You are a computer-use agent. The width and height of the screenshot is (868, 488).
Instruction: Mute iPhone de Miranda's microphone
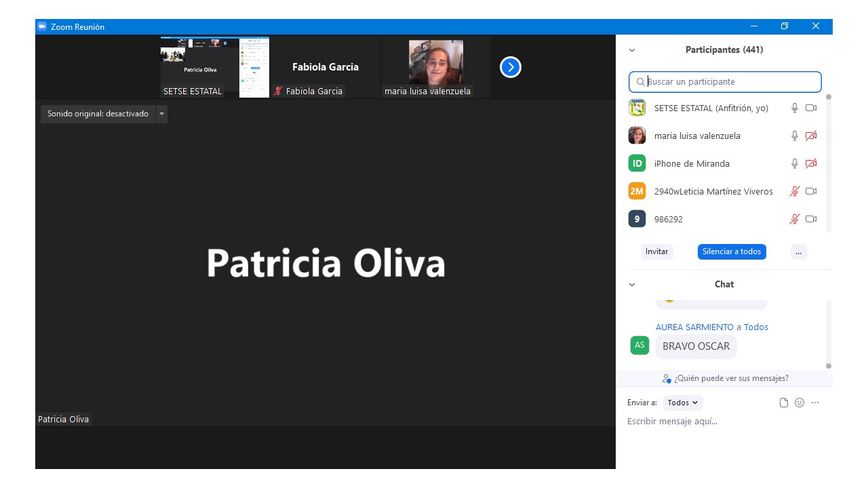(795, 163)
